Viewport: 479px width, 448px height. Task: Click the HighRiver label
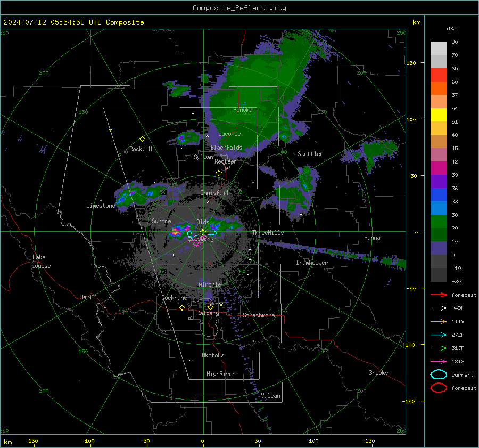tap(221, 374)
